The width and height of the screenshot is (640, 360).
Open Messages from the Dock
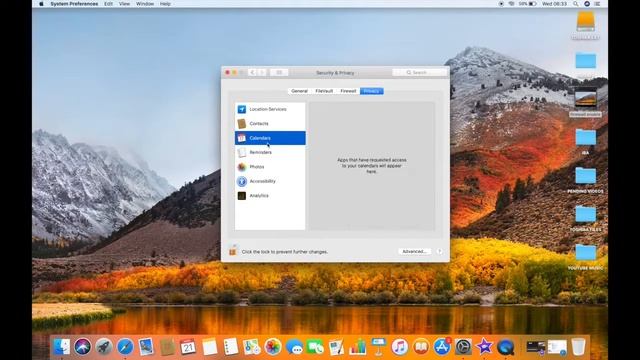294,347
